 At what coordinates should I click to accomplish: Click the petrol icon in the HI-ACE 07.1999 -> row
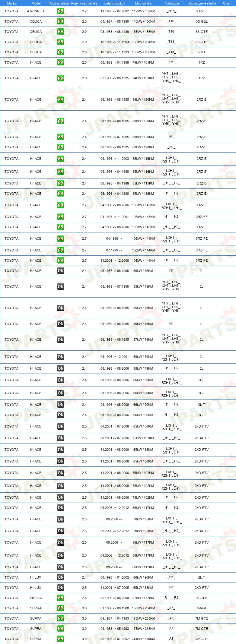61,250
